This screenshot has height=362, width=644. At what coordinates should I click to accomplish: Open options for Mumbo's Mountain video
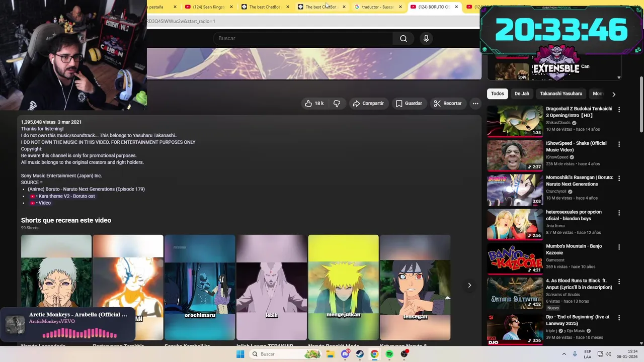point(619,247)
